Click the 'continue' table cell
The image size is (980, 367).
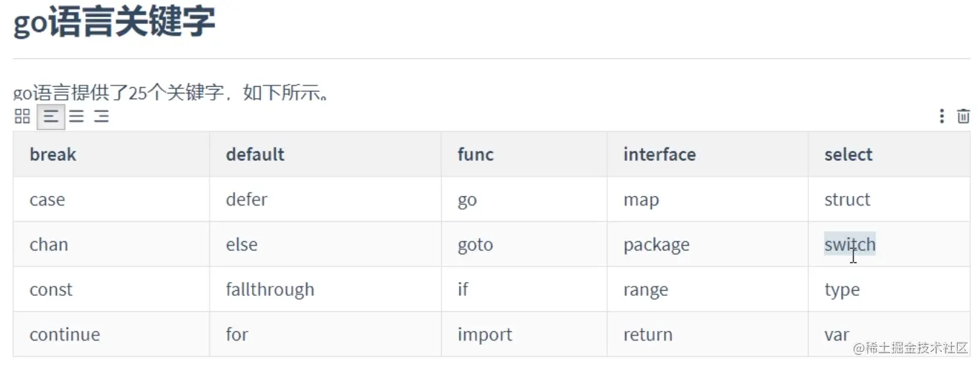(x=65, y=335)
